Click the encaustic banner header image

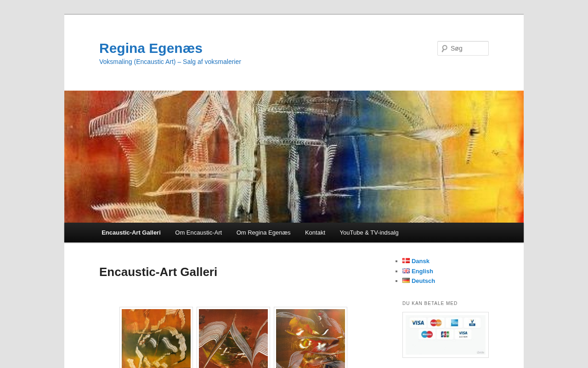pyautogui.click(x=294, y=156)
